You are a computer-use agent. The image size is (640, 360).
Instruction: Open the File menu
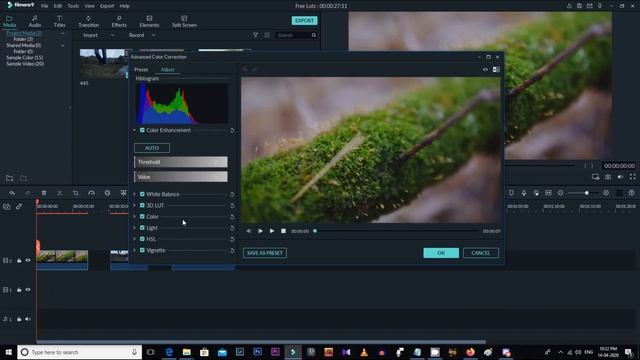(x=44, y=6)
